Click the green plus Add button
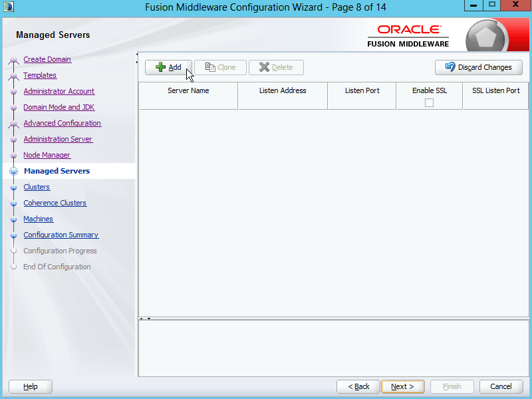Image resolution: width=532 pixels, height=399 pixels. click(x=168, y=67)
